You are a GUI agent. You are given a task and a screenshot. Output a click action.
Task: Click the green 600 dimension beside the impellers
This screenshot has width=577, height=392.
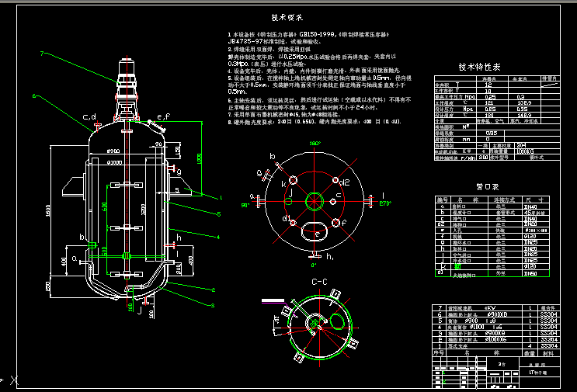click(x=104, y=206)
